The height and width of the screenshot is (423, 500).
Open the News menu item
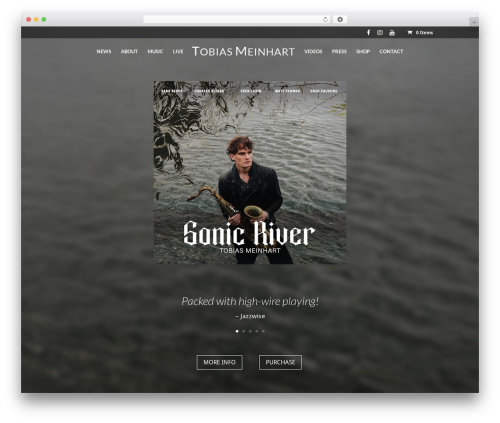[104, 51]
